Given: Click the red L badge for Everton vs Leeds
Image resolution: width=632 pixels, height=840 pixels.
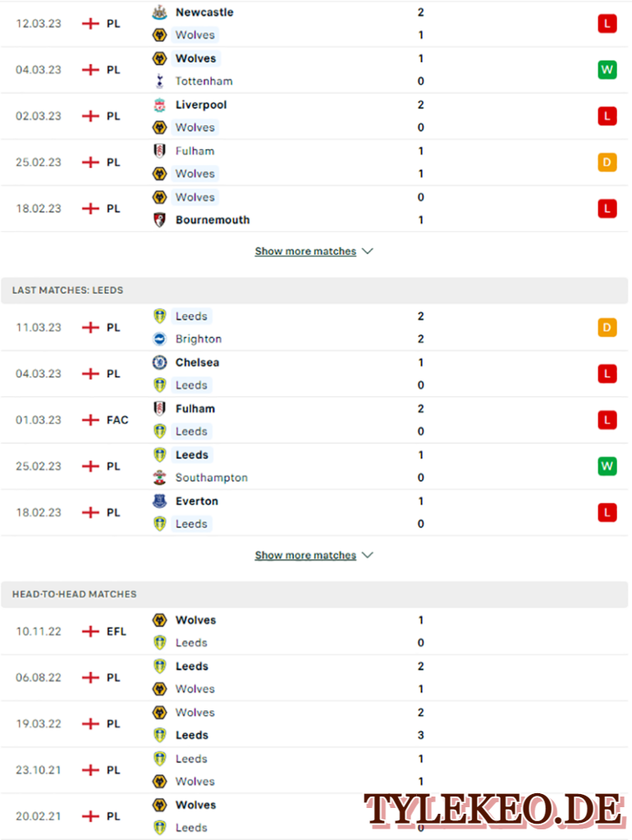Looking at the screenshot, I should (607, 513).
